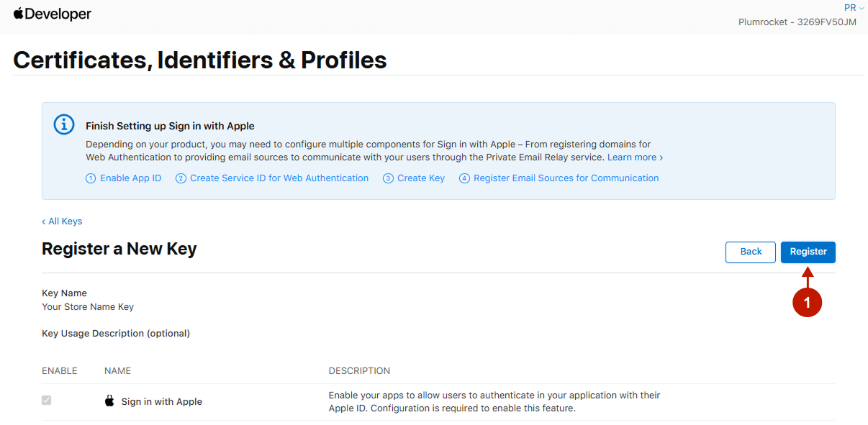Open Create Service ID for Web Authentication
The image size is (868, 425).
point(272,178)
